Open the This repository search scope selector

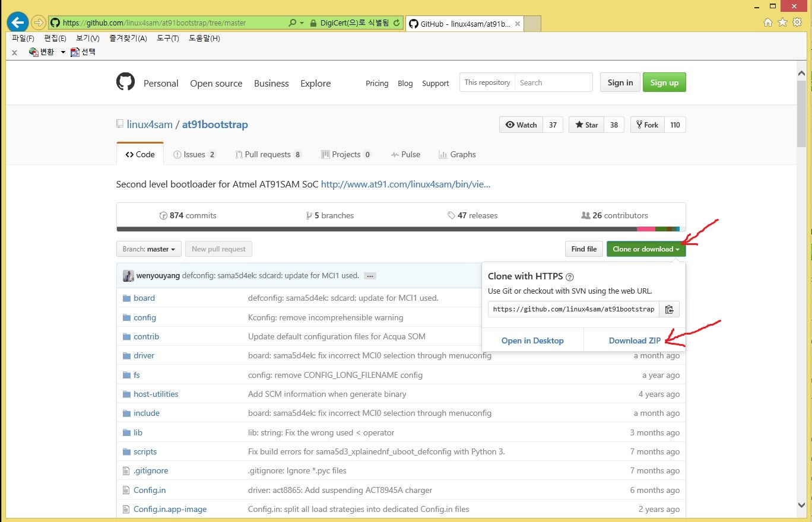487,82
